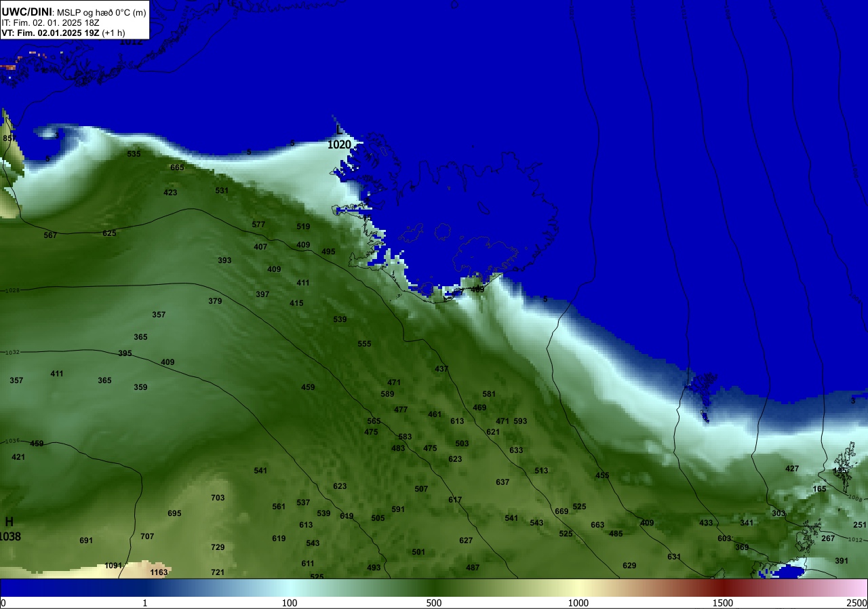Click the height value '627'
The image size is (868, 609).
466,541
